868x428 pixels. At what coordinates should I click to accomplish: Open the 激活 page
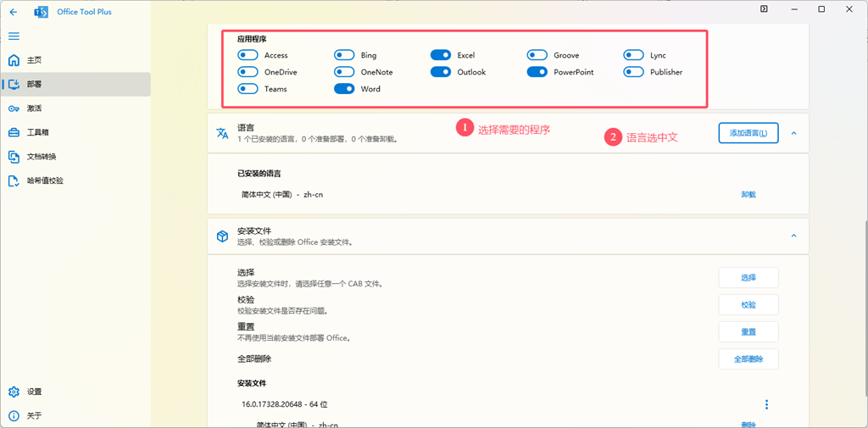coord(75,108)
